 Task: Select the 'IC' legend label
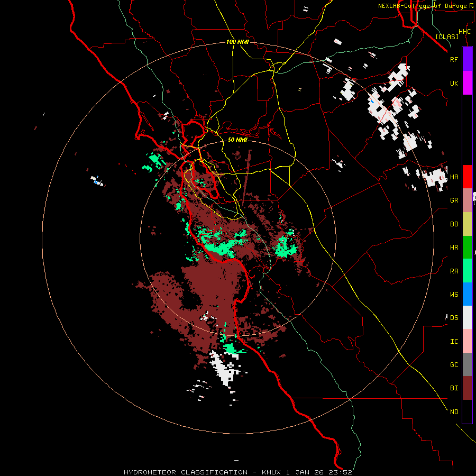tap(454, 341)
